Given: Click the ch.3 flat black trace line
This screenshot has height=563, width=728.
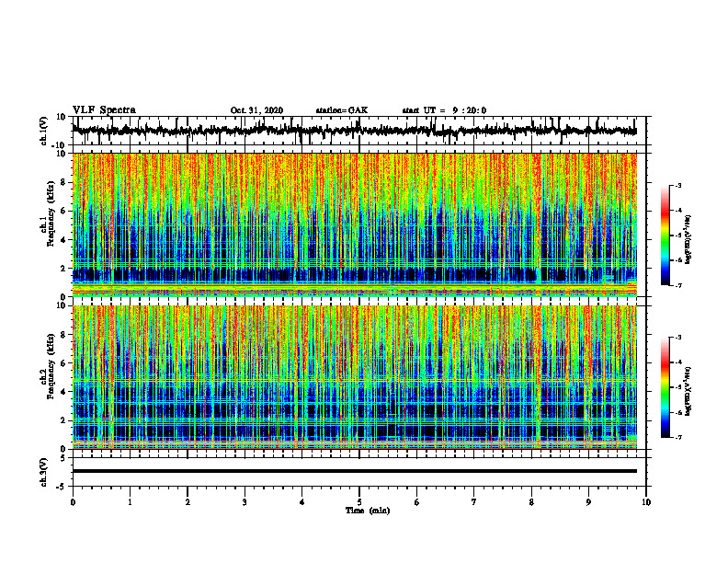Looking at the screenshot, I should click(x=354, y=471).
